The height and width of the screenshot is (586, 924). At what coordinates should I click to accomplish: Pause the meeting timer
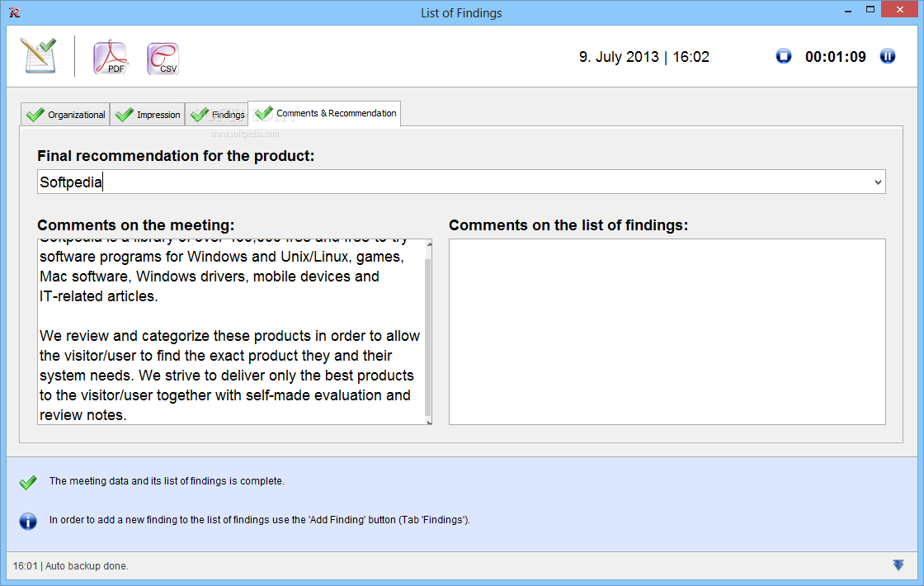(888, 56)
